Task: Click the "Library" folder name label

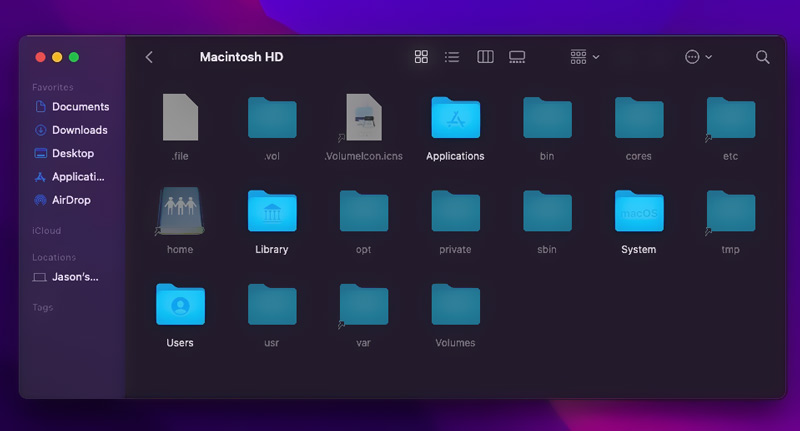Action: coord(271,249)
